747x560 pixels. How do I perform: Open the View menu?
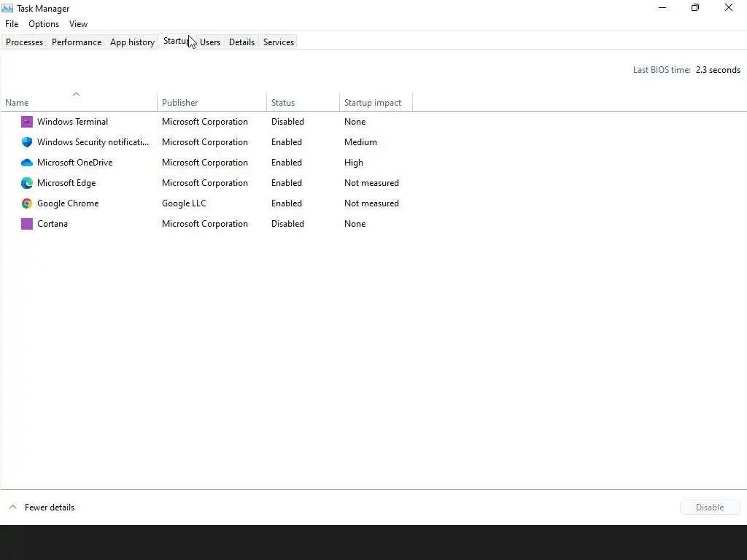(78, 24)
